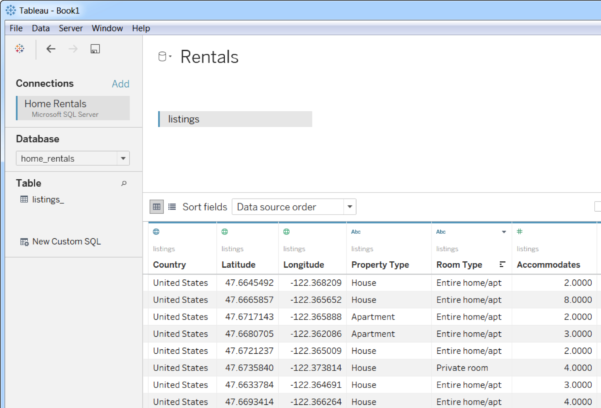601x408 pixels.
Task: Click the sort icon on Room Type column
Action: coord(501,265)
